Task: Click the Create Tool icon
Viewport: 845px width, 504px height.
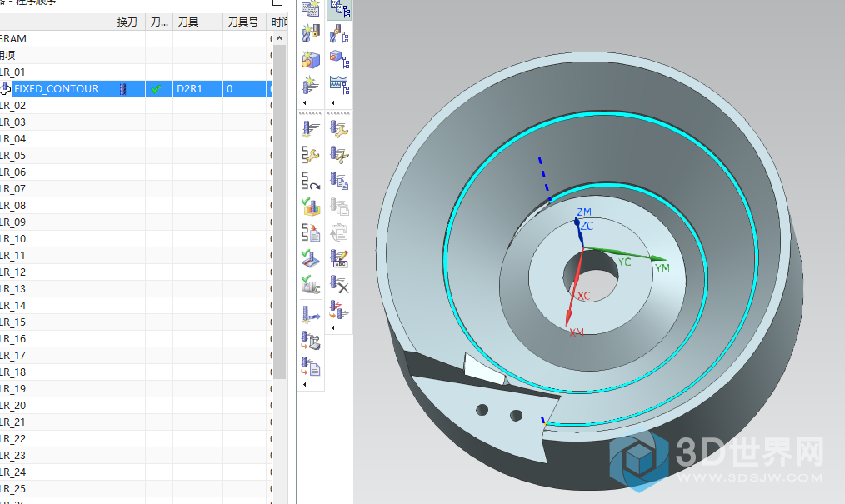Action: pyautogui.click(x=310, y=33)
